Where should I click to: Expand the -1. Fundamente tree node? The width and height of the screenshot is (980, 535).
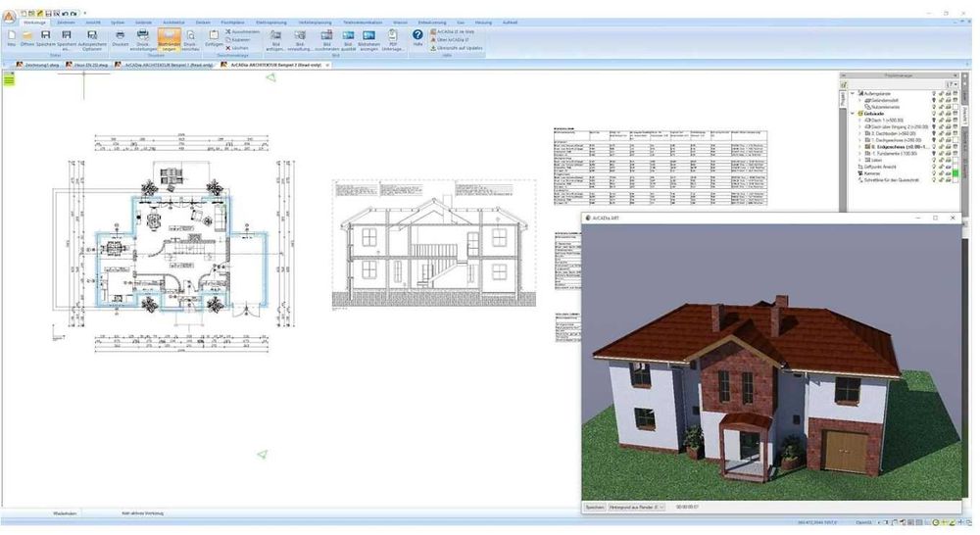[860, 154]
